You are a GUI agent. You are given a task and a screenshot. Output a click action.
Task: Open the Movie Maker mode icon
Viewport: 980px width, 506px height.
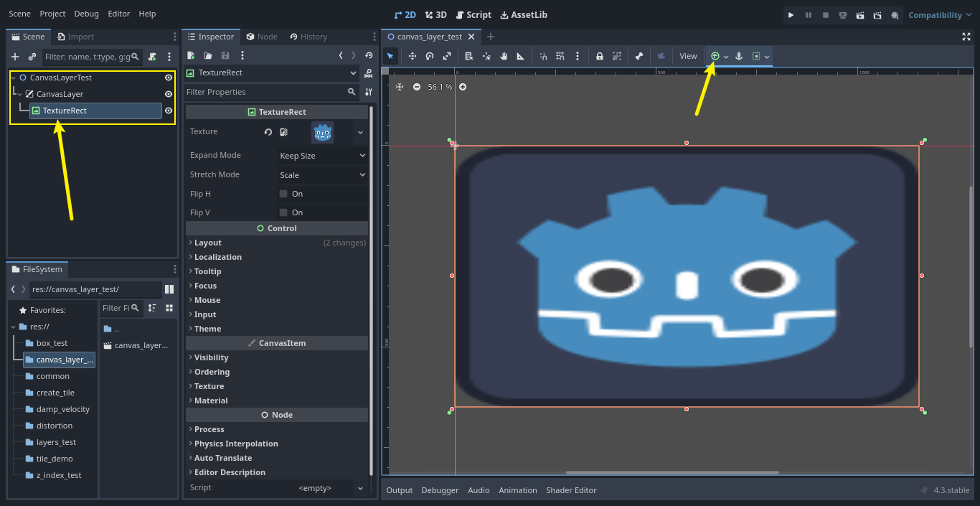click(x=895, y=15)
